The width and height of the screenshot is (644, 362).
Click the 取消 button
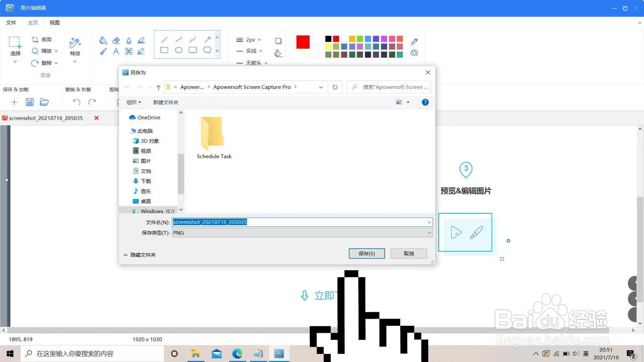pyautogui.click(x=409, y=254)
